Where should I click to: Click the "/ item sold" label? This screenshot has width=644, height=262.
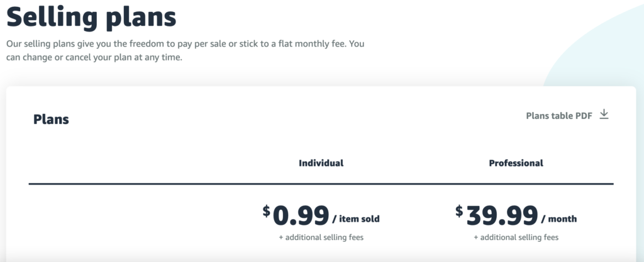pos(355,219)
